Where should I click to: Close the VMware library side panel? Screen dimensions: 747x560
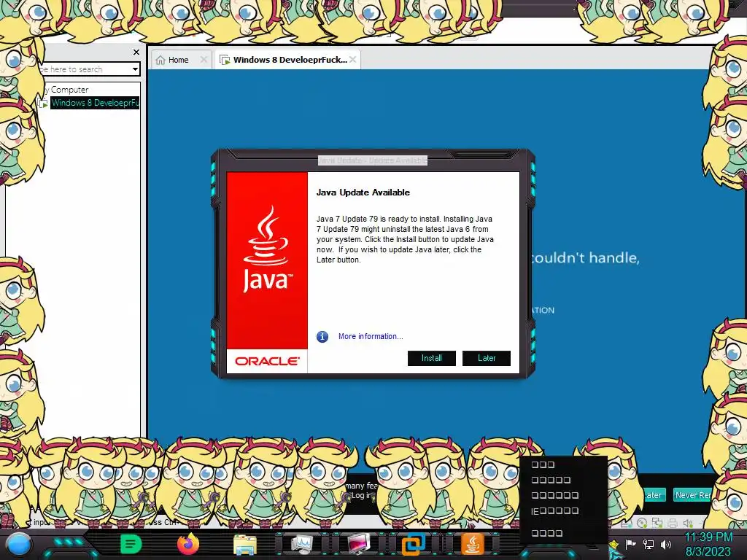[136, 52]
